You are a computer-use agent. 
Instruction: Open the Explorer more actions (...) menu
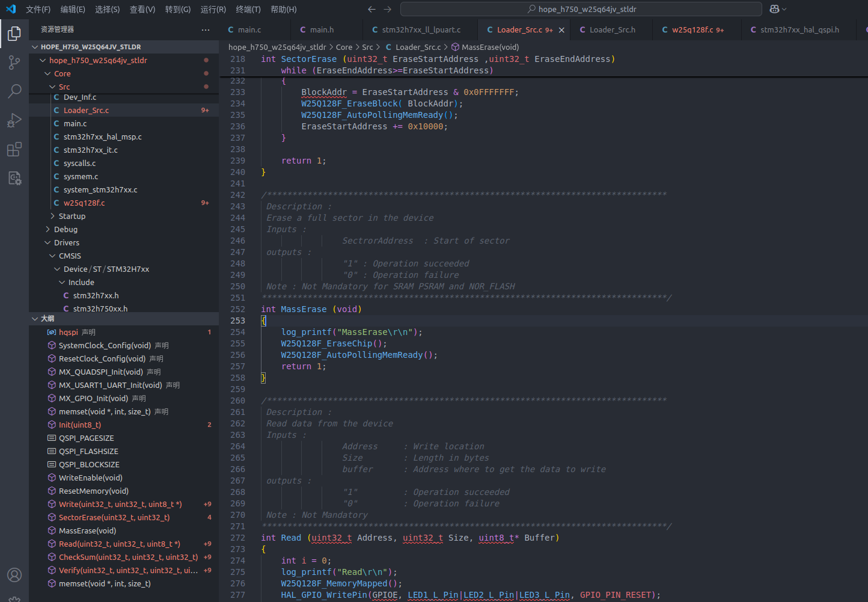[205, 29]
